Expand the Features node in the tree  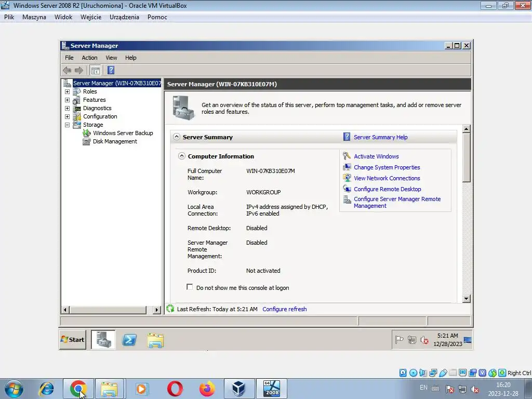point(67,100)
